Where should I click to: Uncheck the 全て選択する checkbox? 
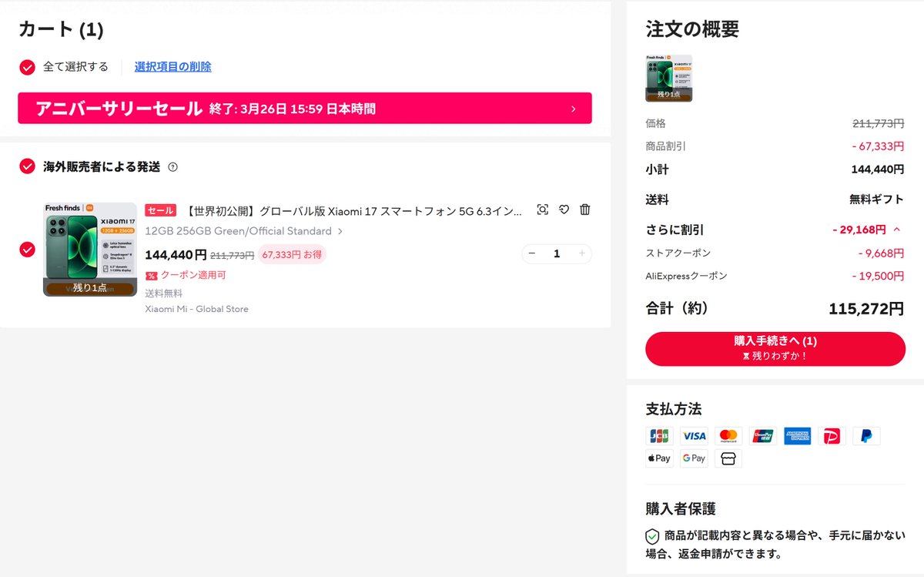pyautogui.click(x=25, y=67)
